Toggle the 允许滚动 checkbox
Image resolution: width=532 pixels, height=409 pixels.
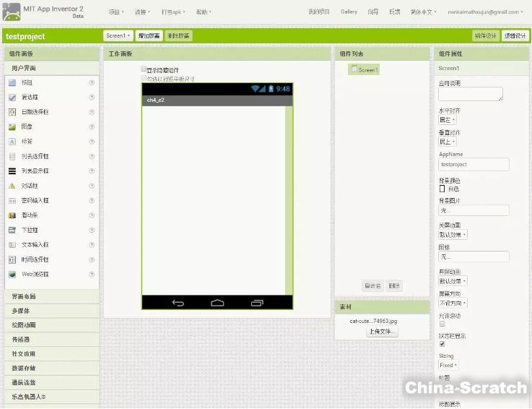pyautogui.click(x=442, y=324)
